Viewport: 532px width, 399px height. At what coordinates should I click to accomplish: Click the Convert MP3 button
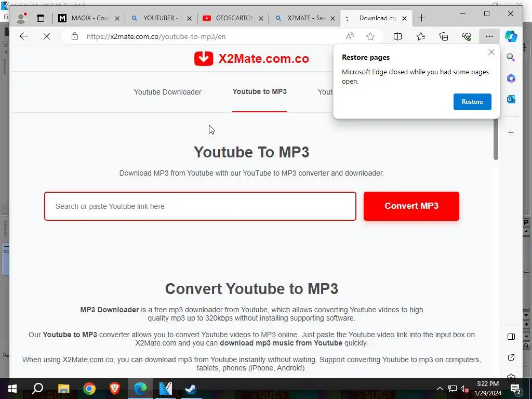point(411,206)
